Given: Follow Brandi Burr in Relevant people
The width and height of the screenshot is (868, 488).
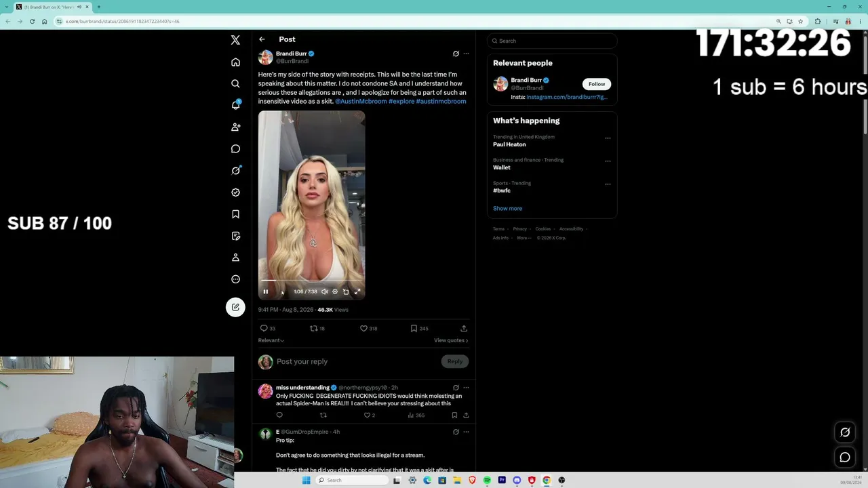Looking at the screenshot, I should pos(597,84).
